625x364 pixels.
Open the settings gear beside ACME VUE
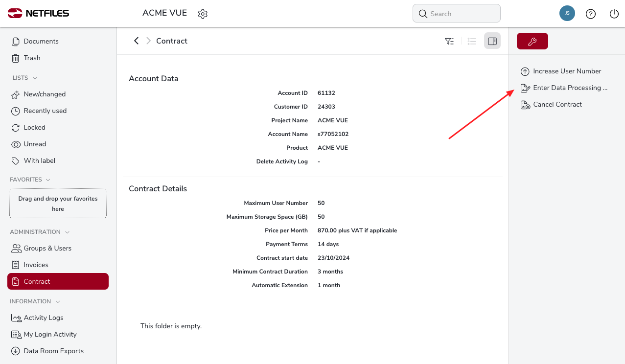point(203,14)
